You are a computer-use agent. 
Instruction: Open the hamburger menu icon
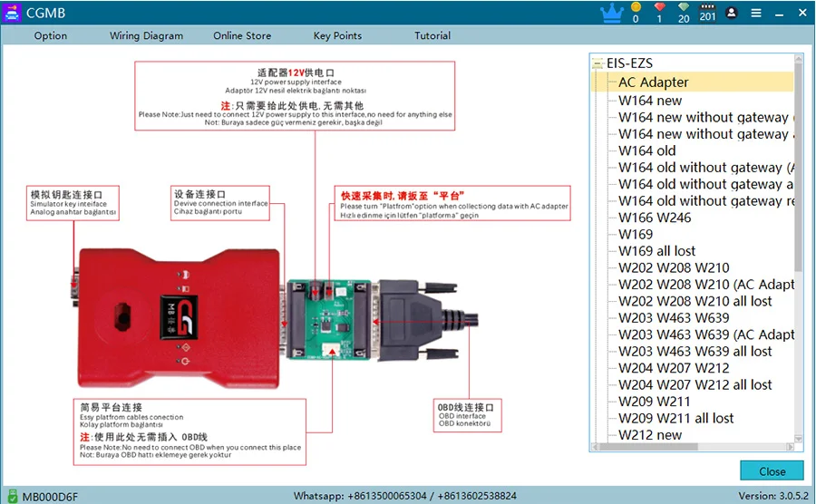[756, 13]
